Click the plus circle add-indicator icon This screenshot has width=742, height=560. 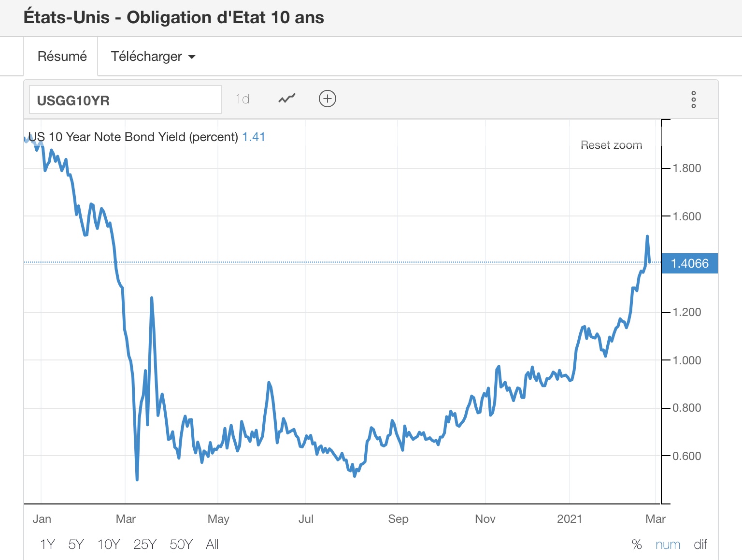tap(327, 99)
